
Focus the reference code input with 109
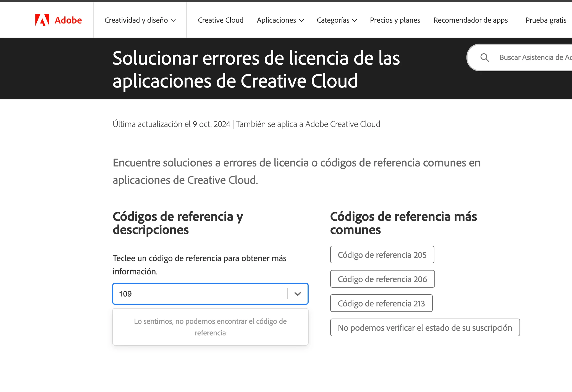[x=199, y=294]
